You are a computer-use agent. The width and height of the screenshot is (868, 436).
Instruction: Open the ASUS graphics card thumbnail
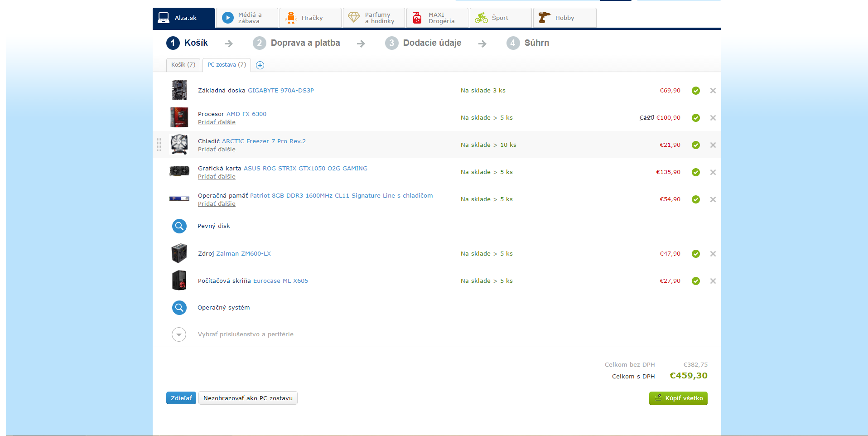pos(179,171)
